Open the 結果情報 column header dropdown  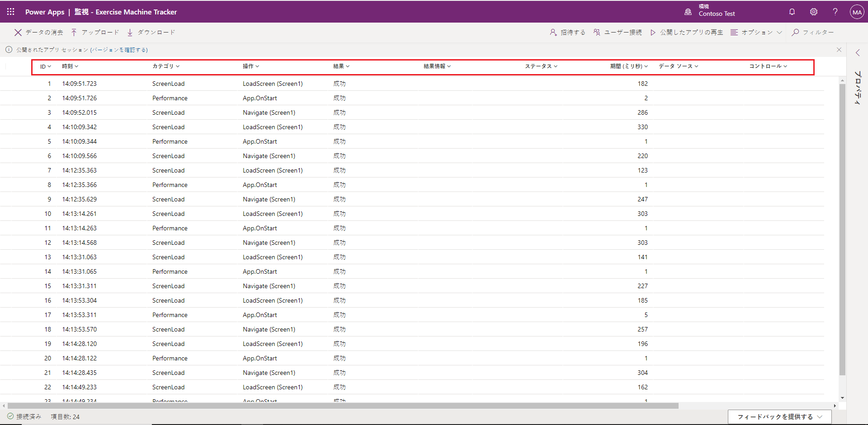437,66
